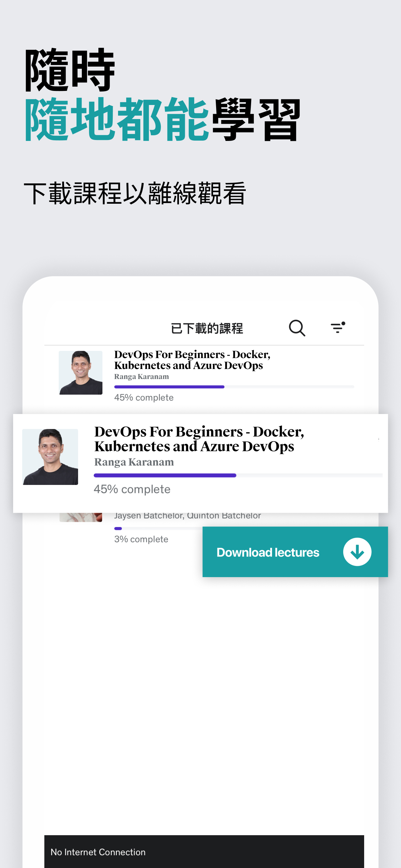Tap the search magnifier icon
Screen dimensions: 401x868
click(297, 328)
